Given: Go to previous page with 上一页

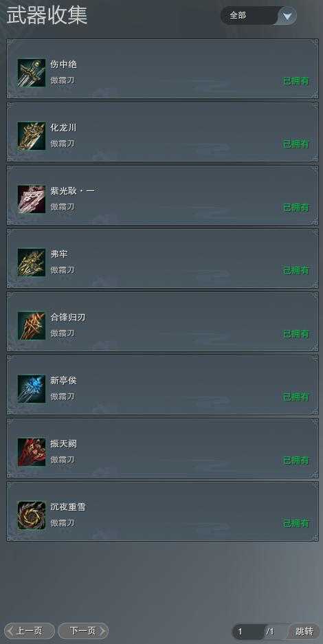Looking at the screenshot, I should click(29, 631).
